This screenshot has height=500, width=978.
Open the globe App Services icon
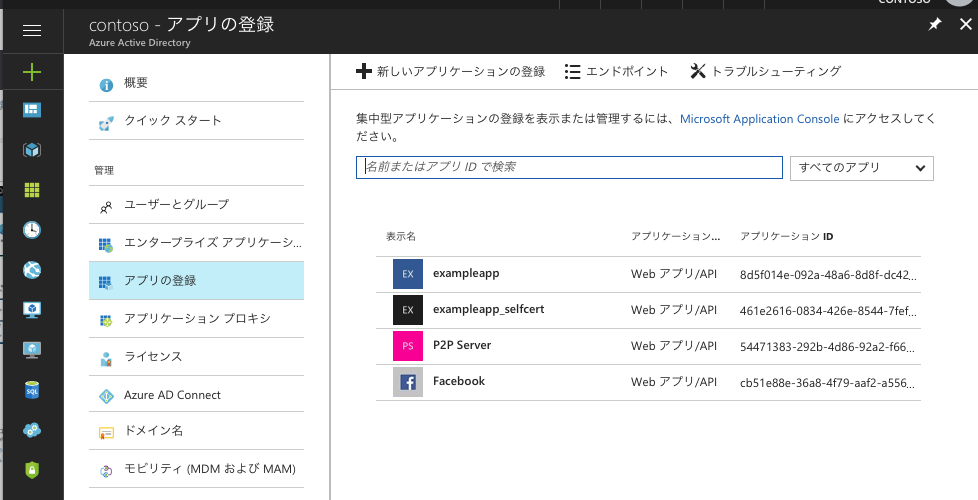click(x=32, y=270)
